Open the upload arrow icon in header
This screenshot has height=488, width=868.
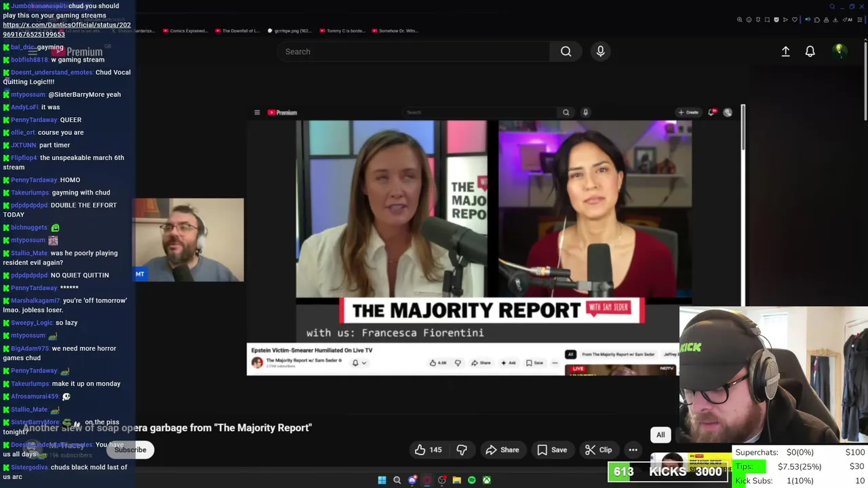pyautogui.click(x=785, y=52)
